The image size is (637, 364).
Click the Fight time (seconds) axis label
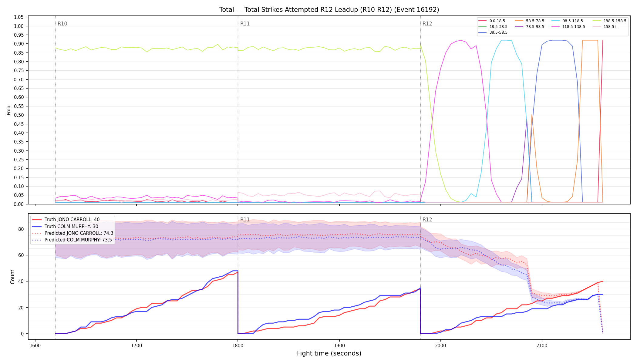click(x=329, y=353)
